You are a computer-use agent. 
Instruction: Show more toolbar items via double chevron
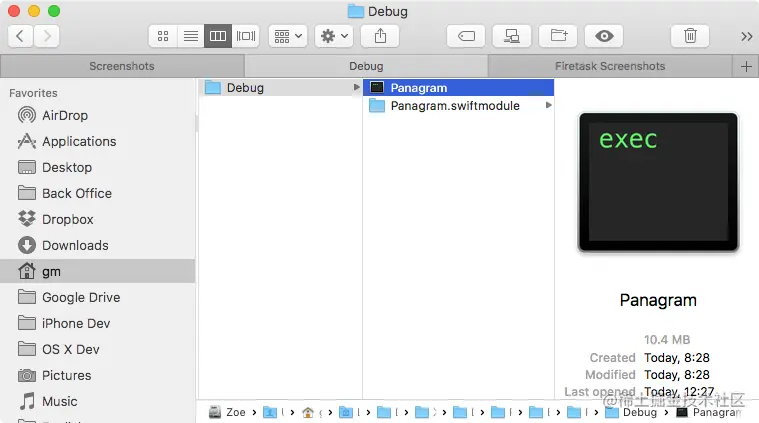(x=746, y=36)
